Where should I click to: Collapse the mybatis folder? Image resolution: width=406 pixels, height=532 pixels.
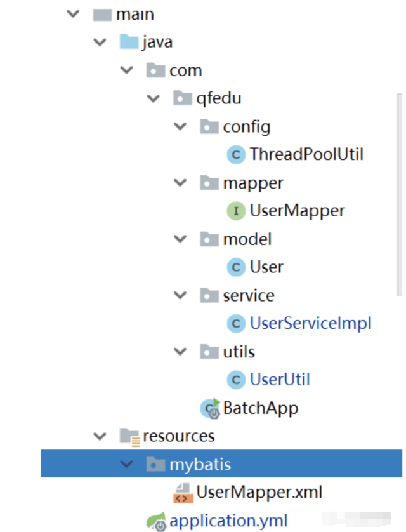pyautogui.click(x=126, y=464)
